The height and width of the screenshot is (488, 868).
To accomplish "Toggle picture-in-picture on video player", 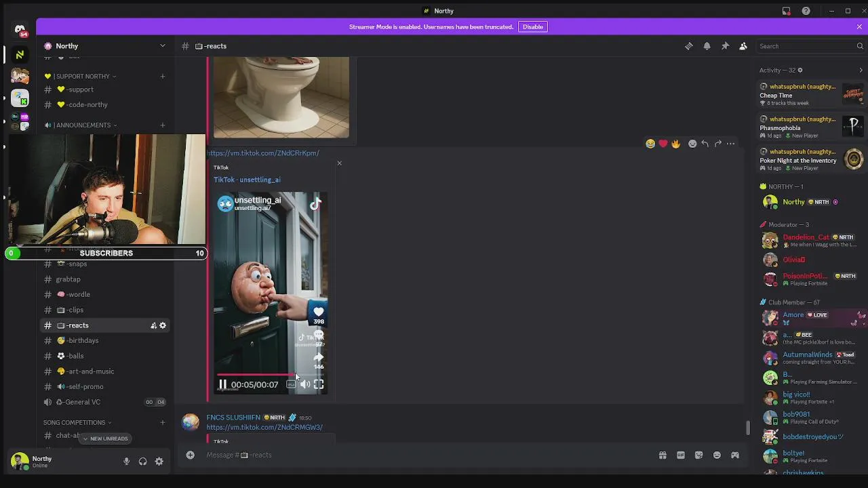I will tap(291, 384).
